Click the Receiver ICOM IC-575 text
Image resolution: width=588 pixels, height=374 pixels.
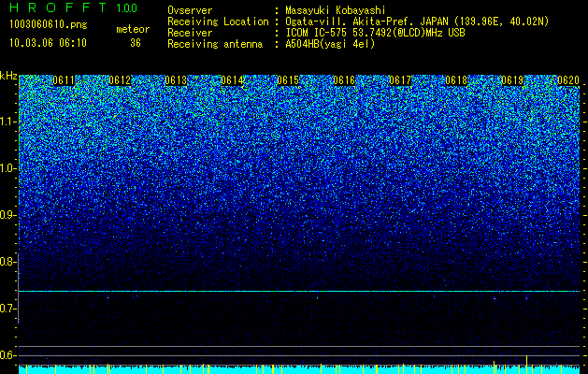[x=375, y=33]
